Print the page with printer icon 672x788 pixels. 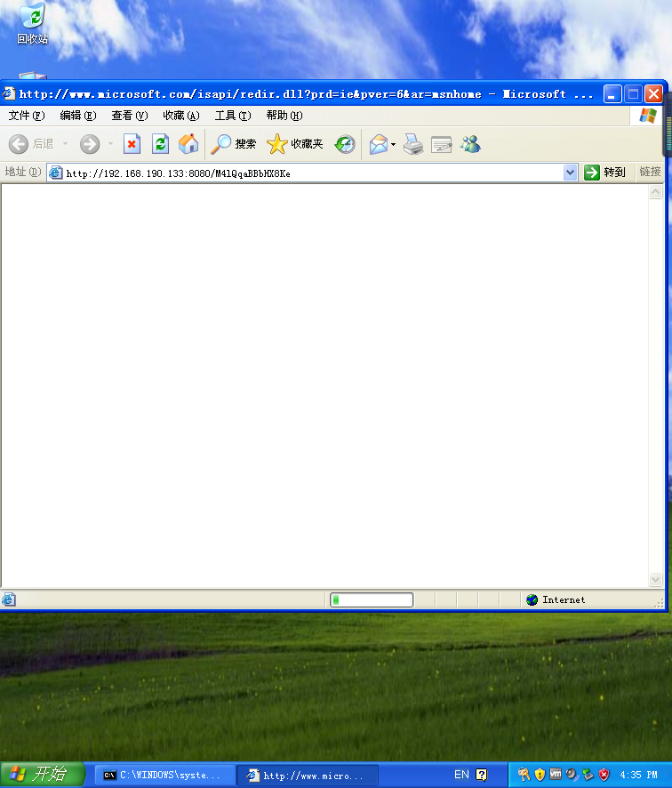(413, 144)
